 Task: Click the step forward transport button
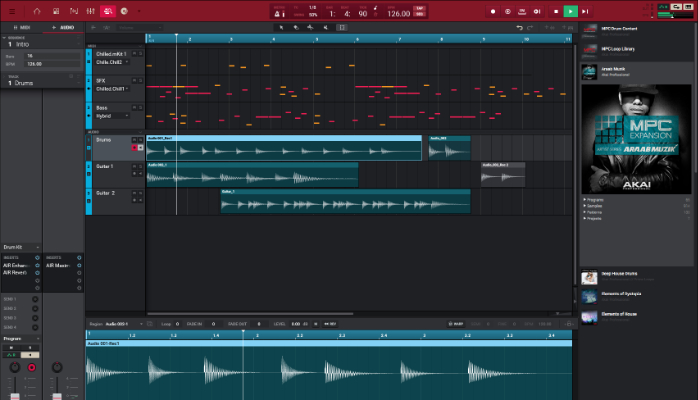(585, 12)
